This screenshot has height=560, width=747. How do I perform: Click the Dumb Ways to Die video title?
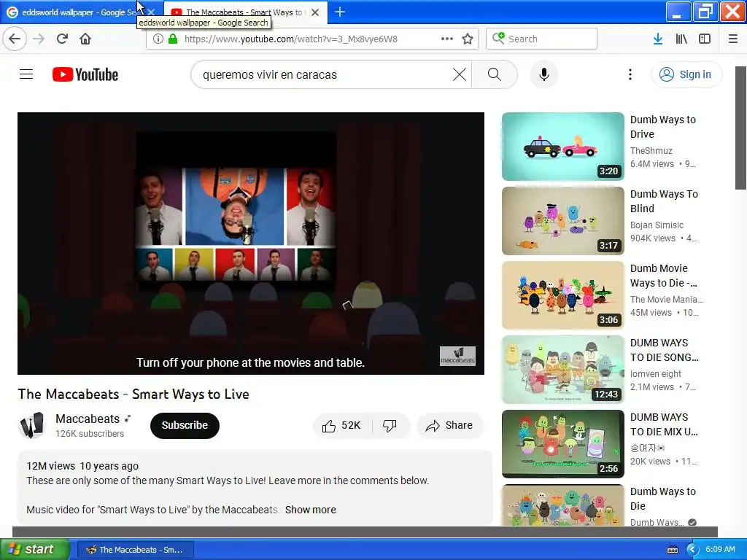pos(663,499)
